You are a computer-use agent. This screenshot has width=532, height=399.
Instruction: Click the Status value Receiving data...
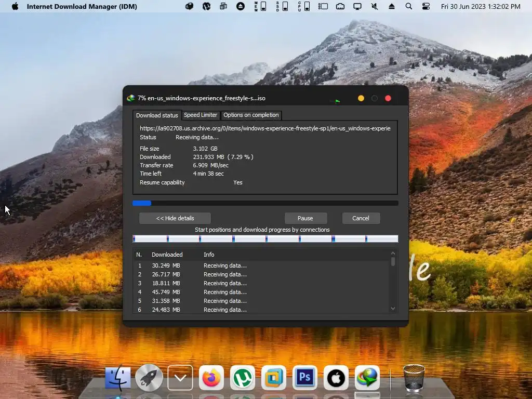[x=197, y=137]
